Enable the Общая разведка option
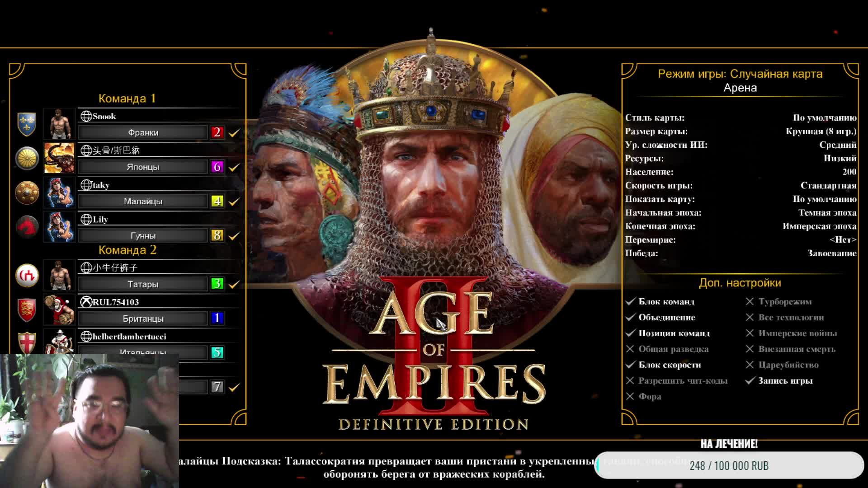Screen dimensions: 868x488 (630, 349)
